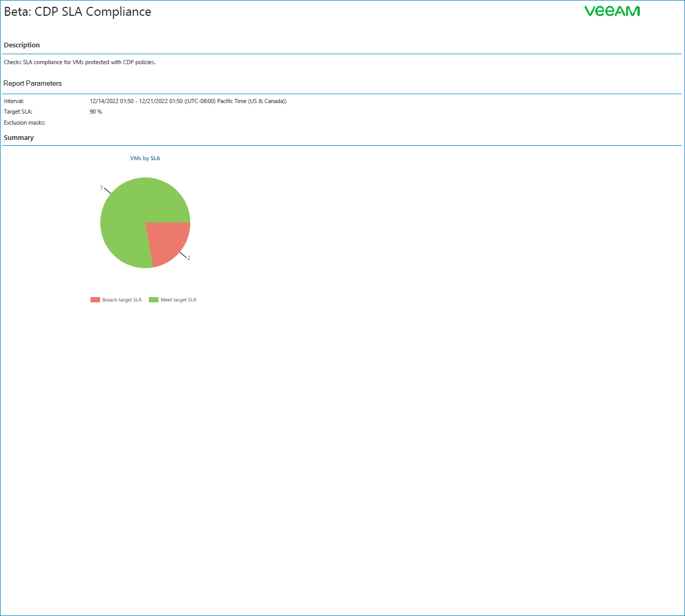Image resolution: width=685 pixels, height=616 pixels.
Task: Click the 'Beta: CDP SLA Compliance' report title
Action: click(78, 12)
